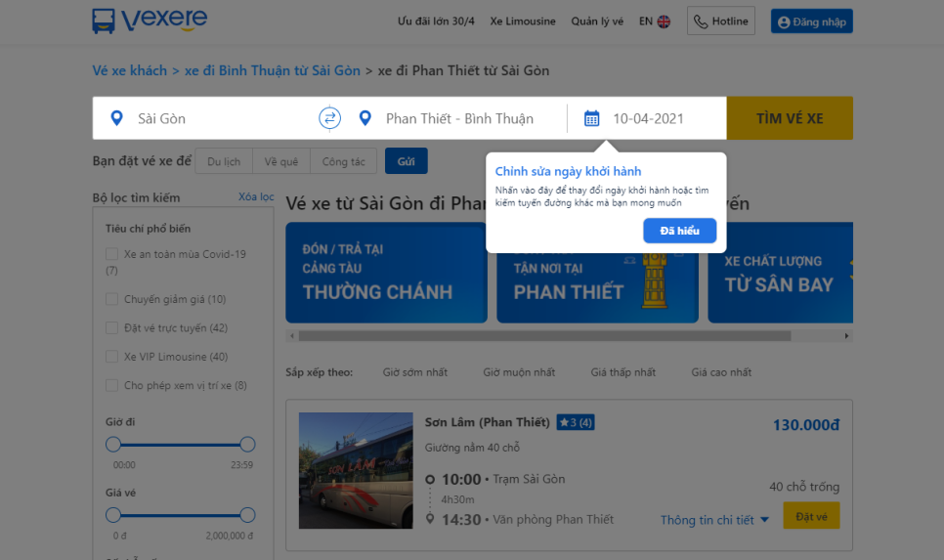This screenshot has height=560, width=944.
Task: Select Về quê purpose tab
Action: (x=281, y=161)
